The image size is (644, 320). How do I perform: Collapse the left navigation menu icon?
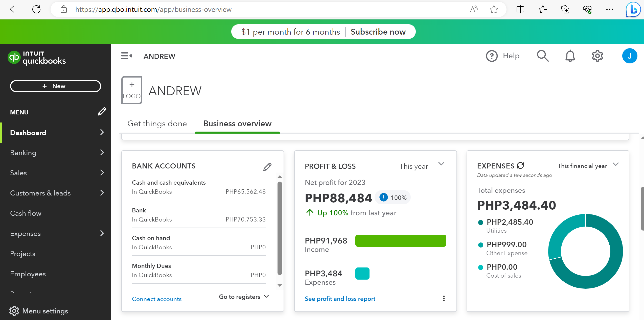click(x=126, y=56)
